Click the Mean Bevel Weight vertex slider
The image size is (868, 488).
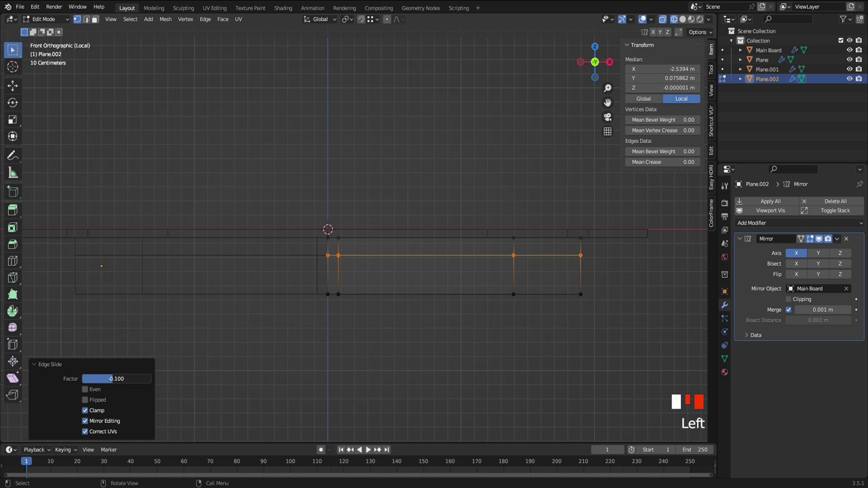(x=663, y=120)
